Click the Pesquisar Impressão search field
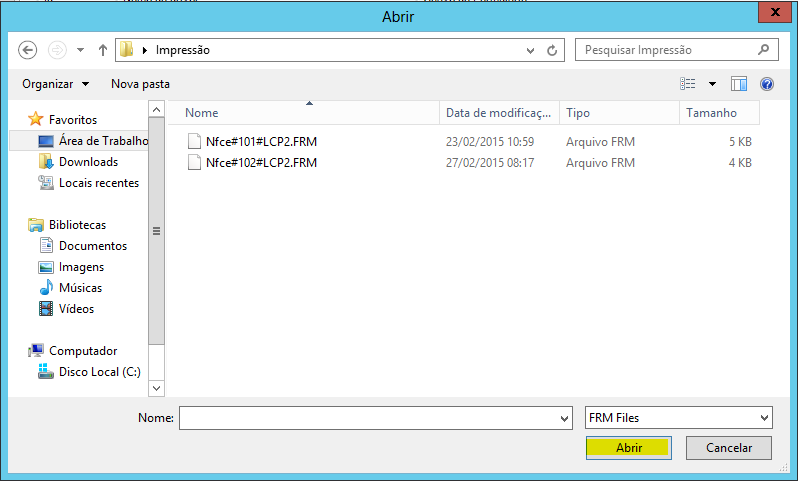The height and width of the screenshot is (481, 798). [x=676, y=50]
